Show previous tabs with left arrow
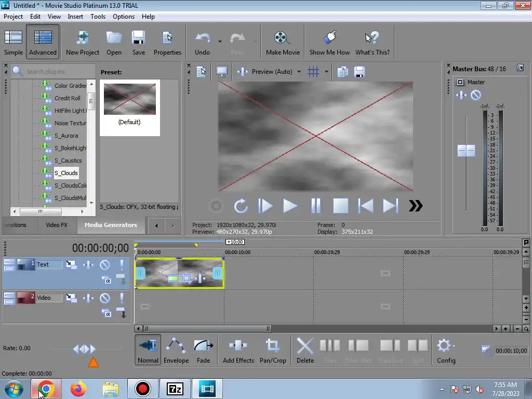 156,225
